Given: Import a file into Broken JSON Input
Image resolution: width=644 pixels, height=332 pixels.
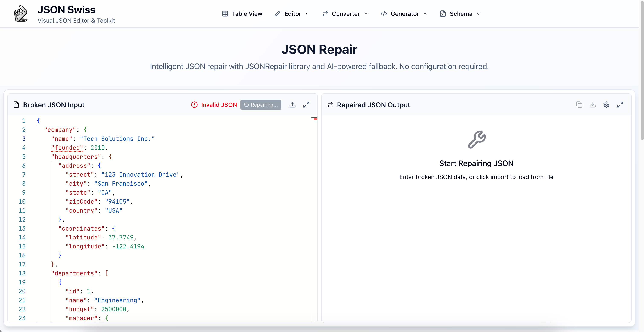Looking at the screenshot, I should pyautogui.click(x=293, y=105).
